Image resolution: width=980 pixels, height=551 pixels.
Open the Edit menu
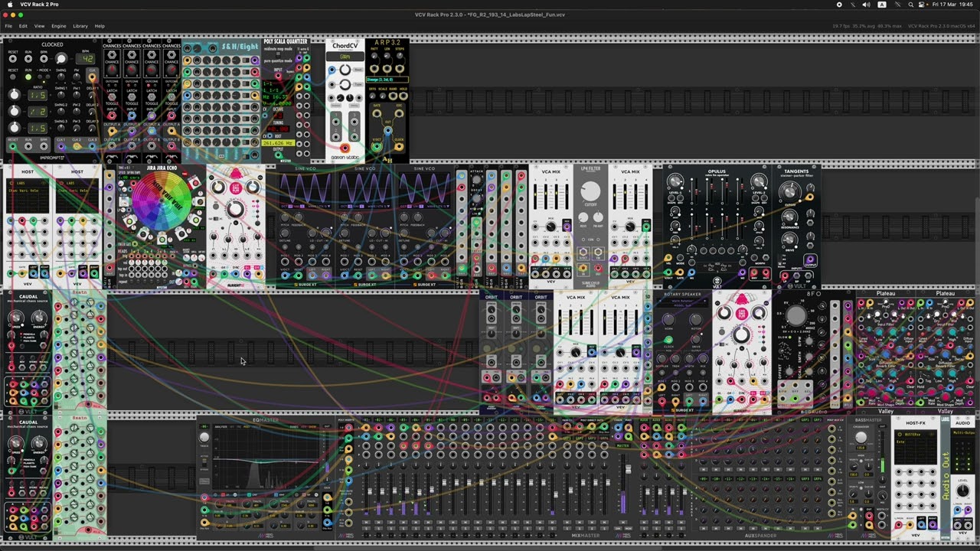(x=23, y=26)
